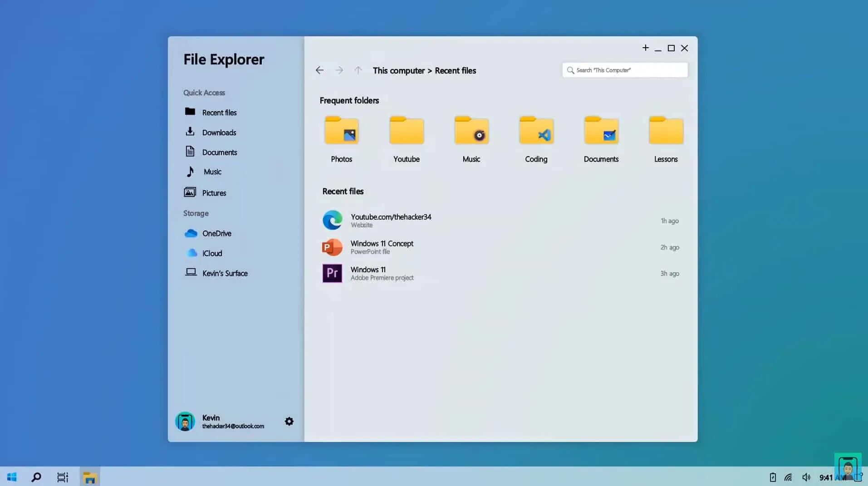Select Music in the sidebar
868x486 pixels.
[x=203, y=172]
